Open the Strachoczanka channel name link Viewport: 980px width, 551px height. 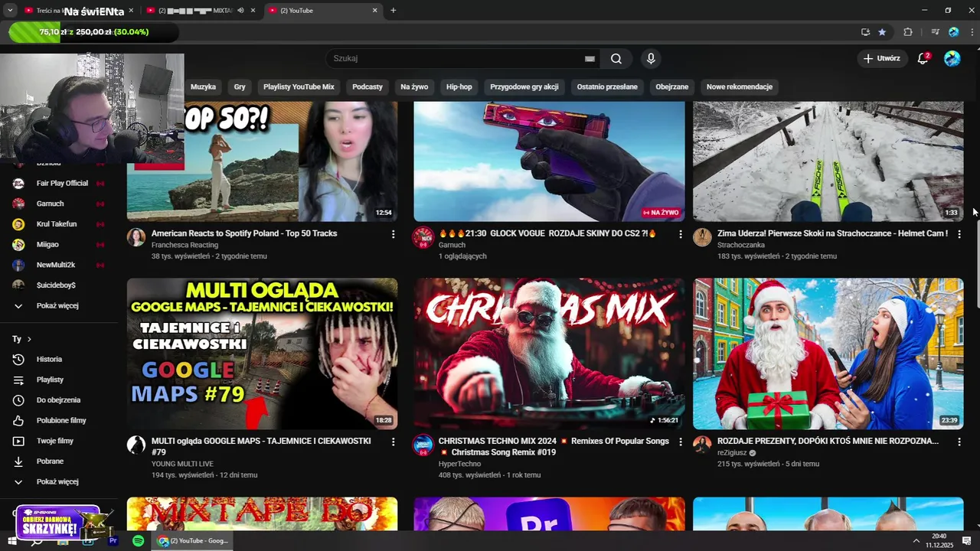coord(740,245)
